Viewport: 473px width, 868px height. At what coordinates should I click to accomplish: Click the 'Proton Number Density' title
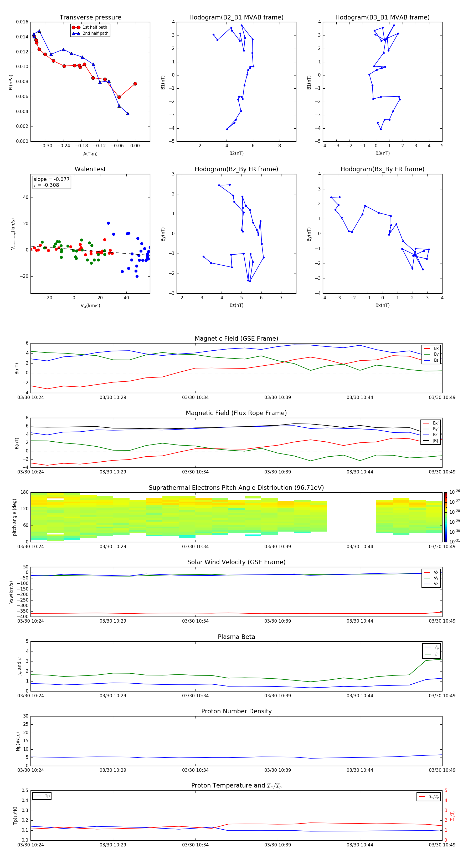click(236, 711)
